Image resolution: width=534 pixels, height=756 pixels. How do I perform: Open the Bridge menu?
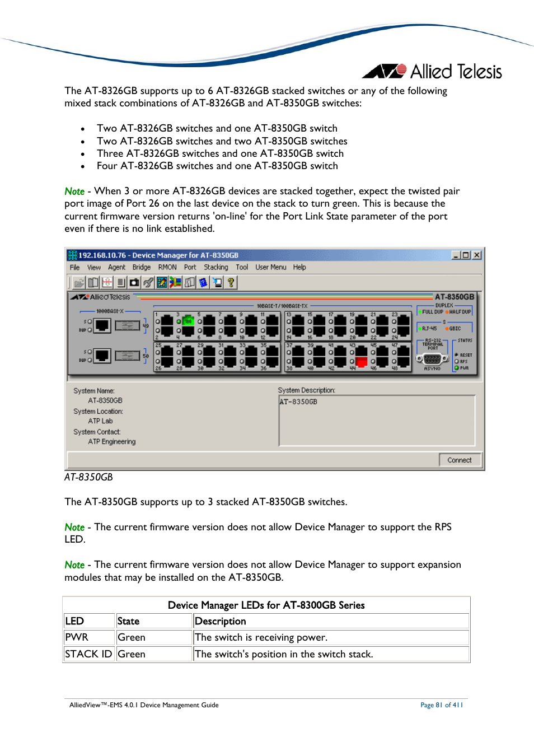pyautogui.click(x=142, y=268)
